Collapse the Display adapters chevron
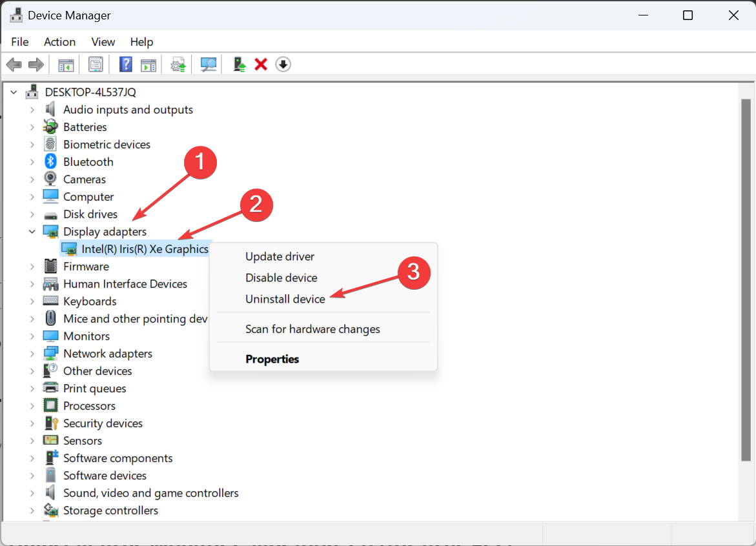 tap(32, 231)
